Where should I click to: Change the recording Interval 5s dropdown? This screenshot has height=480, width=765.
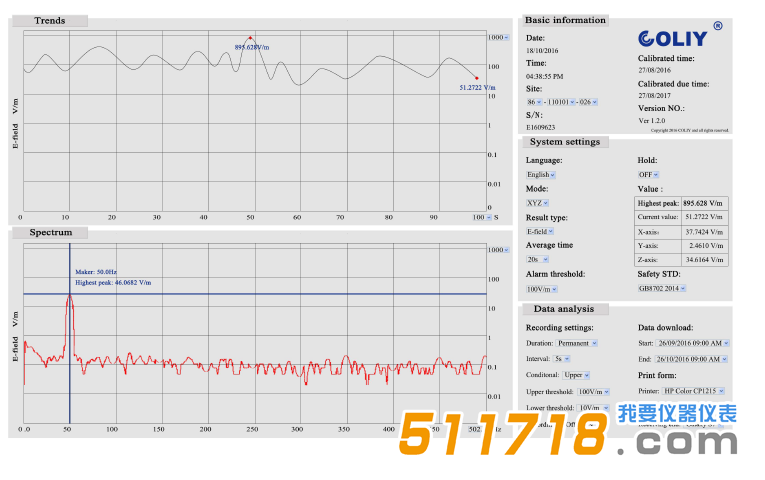point(562,358)
